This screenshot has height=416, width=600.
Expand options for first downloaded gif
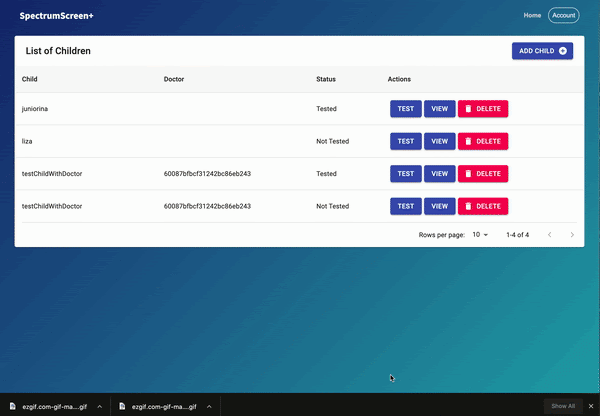pos(99,406)
